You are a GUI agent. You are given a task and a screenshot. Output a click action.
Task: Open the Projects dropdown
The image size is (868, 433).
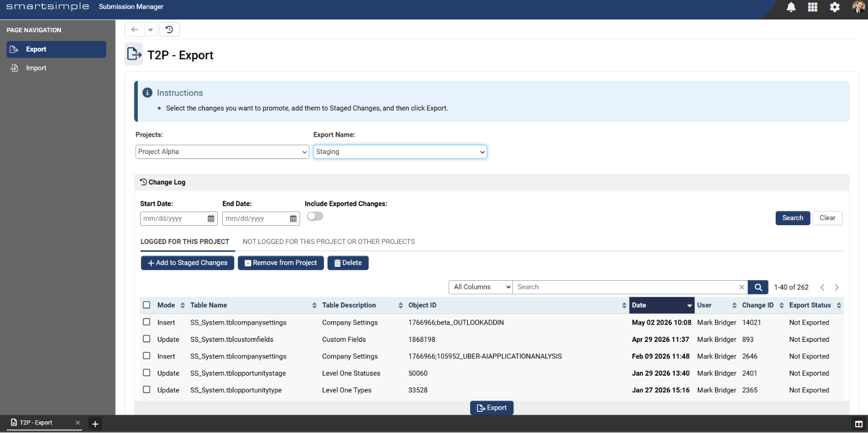tap(222, 152)
